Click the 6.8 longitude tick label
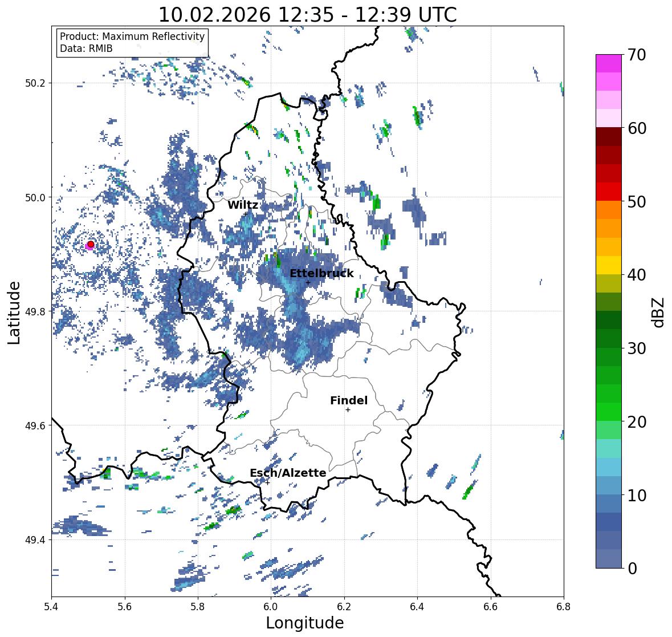 coord(564,607)
